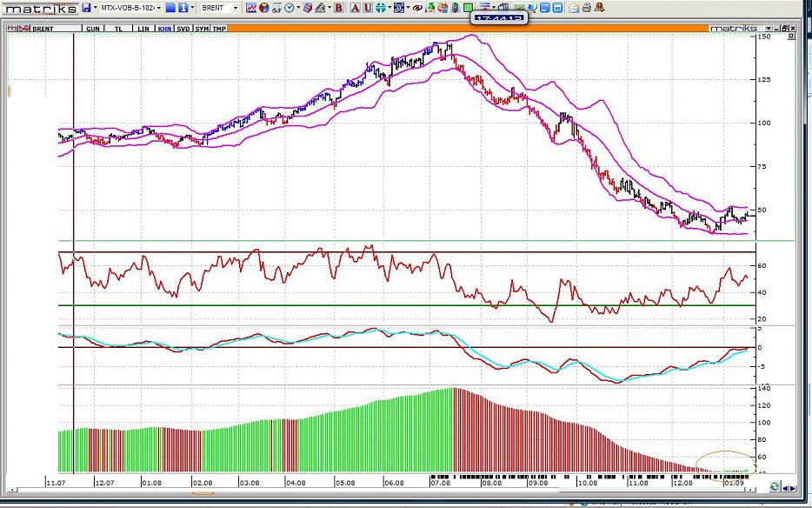Image resolution: width=812 pixels, height=508 pixels.
Task: Click the TMP button in chart header
Action: tap(220, 29)
